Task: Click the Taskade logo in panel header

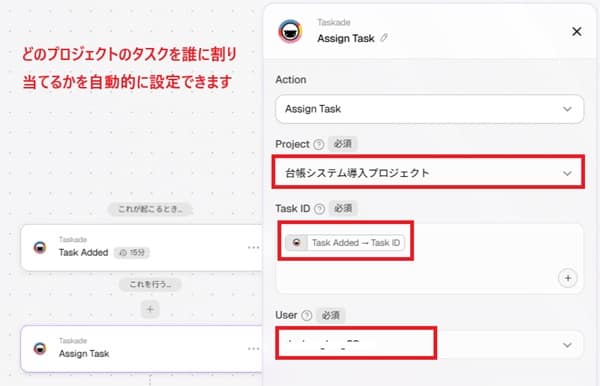Action: pos(290,31)
